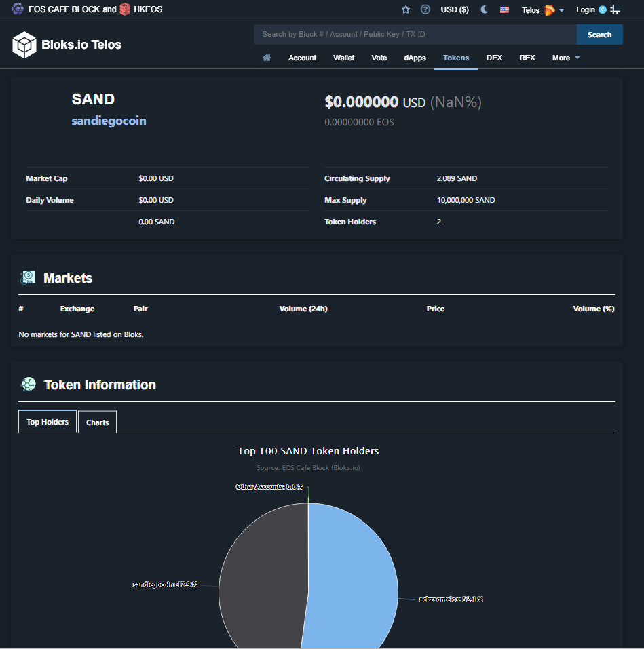Screen dimensions: 644x649
Task: Switch to the Top Holders tab
Action: click(x=48, y=422)
